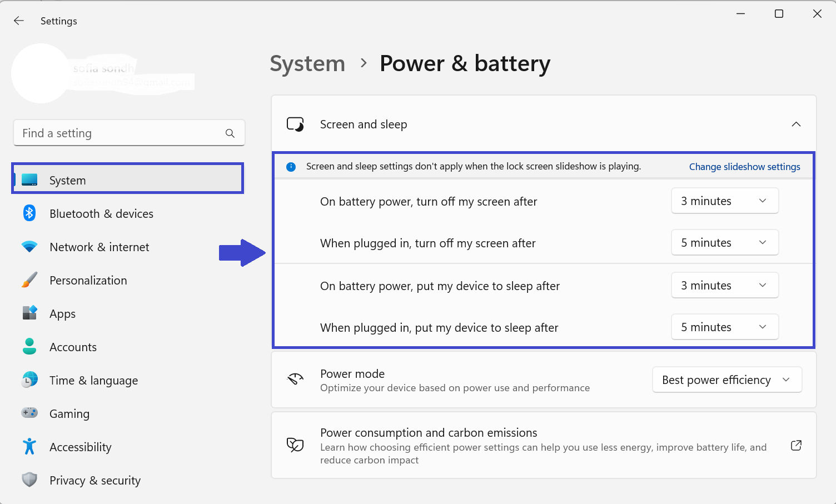Click the Personalization paintbrush icon

pyautogui.click(x=29, y=280)
